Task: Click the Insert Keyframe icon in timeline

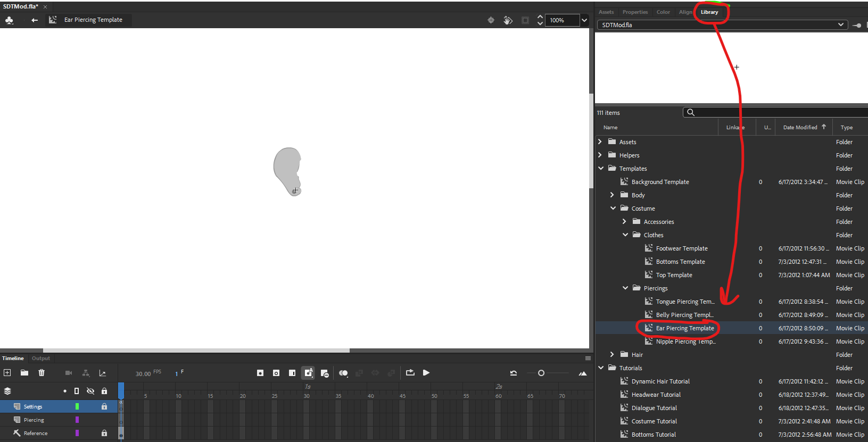Action: pos(260,373)
